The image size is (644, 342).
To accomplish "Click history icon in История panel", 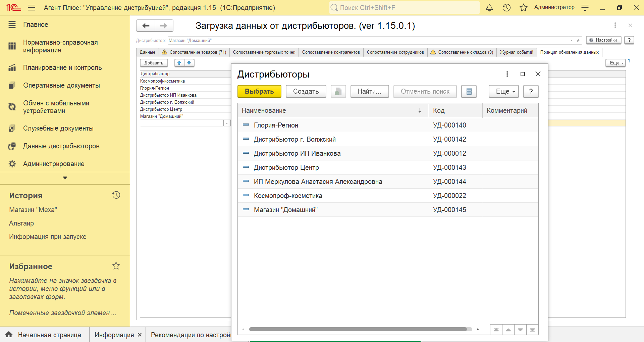I will 116,195.
